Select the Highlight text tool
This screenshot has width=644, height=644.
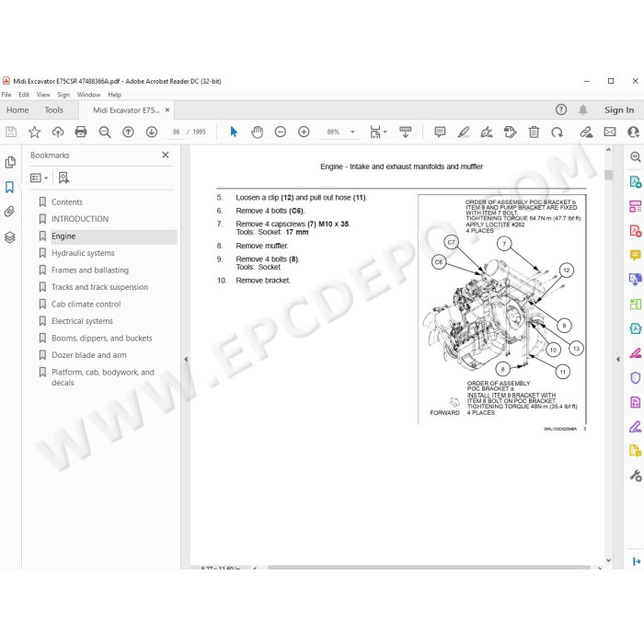point(464,132)
